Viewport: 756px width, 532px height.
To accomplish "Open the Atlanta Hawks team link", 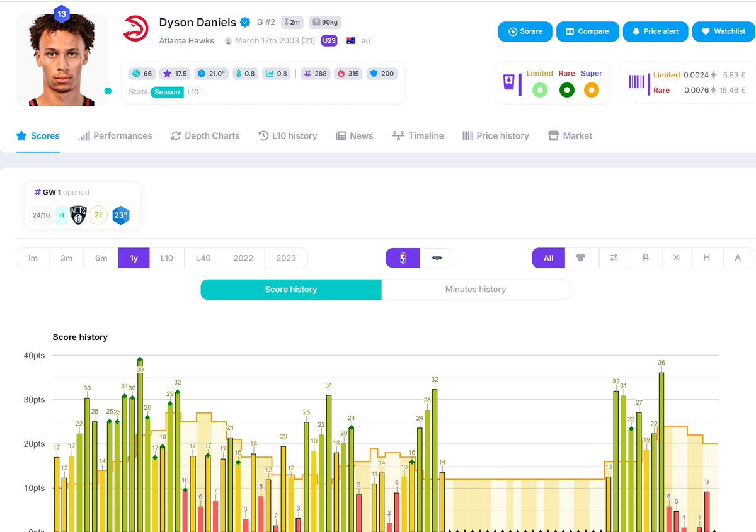I will (186, 40).
